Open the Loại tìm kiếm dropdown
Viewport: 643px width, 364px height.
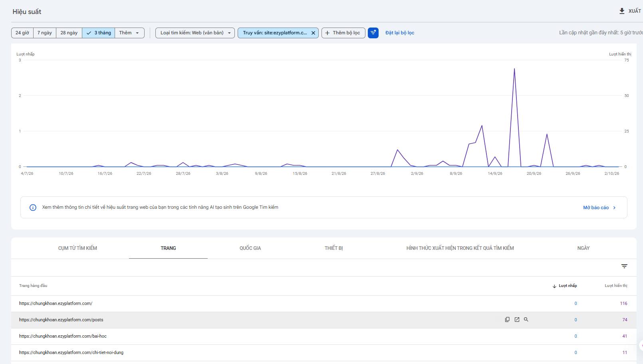pos(195,33)
